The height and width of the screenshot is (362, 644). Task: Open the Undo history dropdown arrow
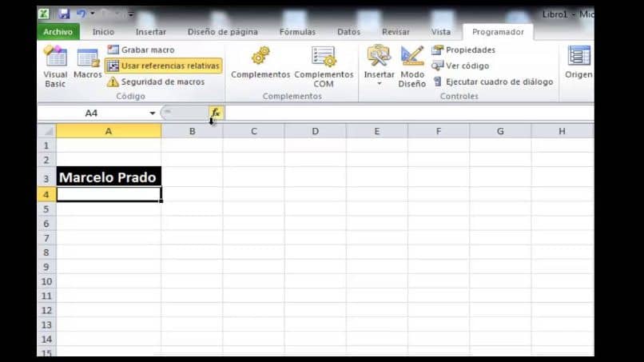pos(93,14)
